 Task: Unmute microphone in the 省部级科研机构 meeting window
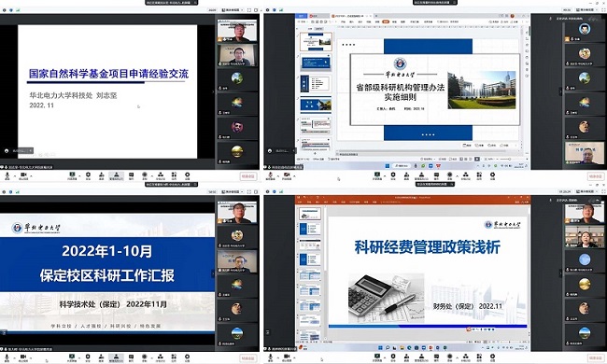coord(270,176)
